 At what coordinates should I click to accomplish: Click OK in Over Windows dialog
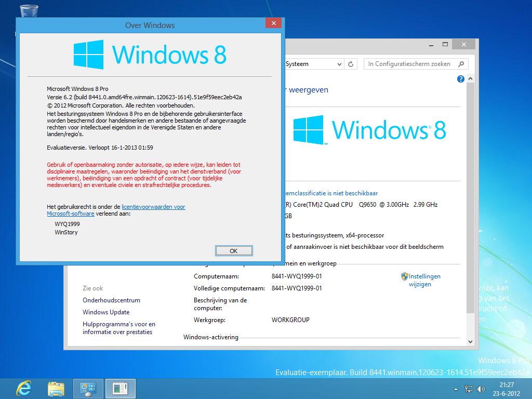pyautogui.click(x=234, y=251)
